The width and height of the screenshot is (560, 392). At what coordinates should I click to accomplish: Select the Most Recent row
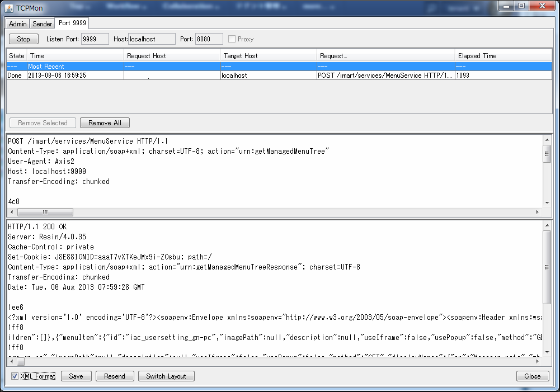[x=279, y=67]
